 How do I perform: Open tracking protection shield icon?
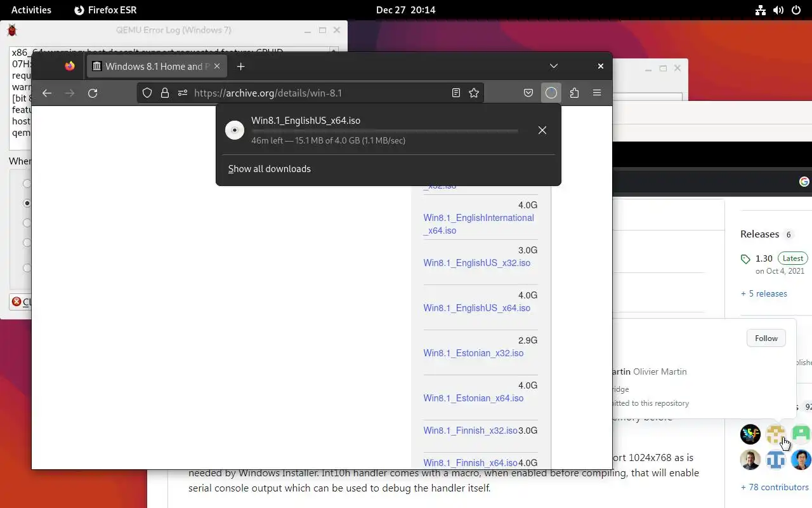pos(147,93)
